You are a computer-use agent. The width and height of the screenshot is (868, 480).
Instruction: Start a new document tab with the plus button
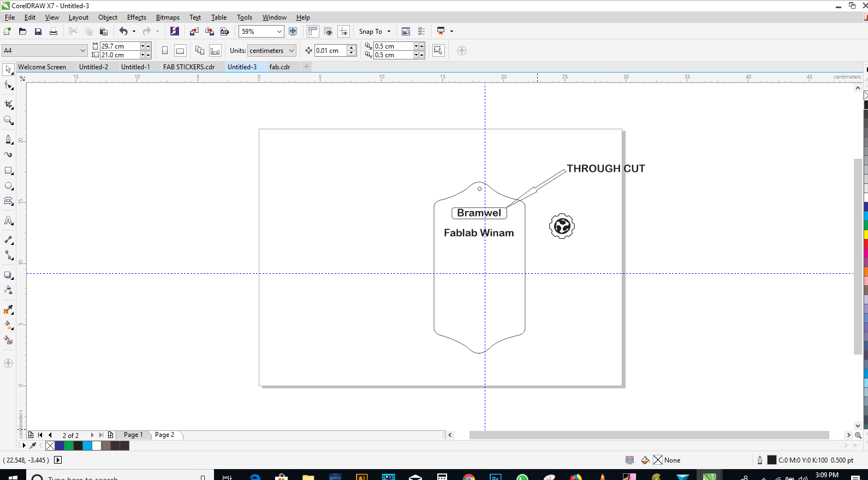(307, 67)
